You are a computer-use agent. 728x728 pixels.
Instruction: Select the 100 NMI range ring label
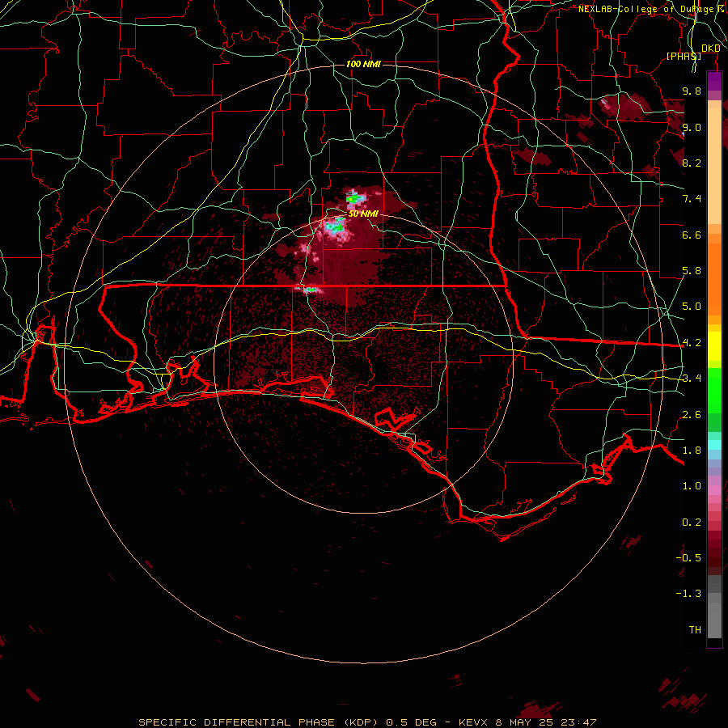tap(363, 64)
